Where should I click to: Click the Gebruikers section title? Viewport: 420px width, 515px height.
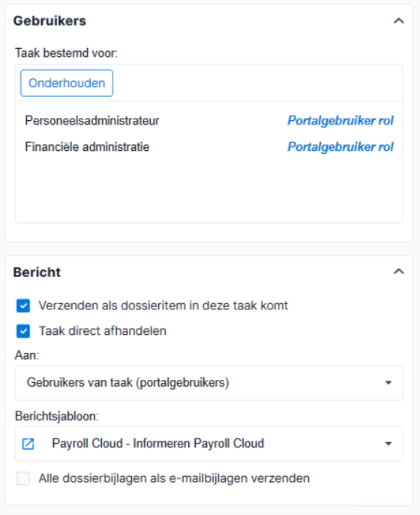(49, 21)
